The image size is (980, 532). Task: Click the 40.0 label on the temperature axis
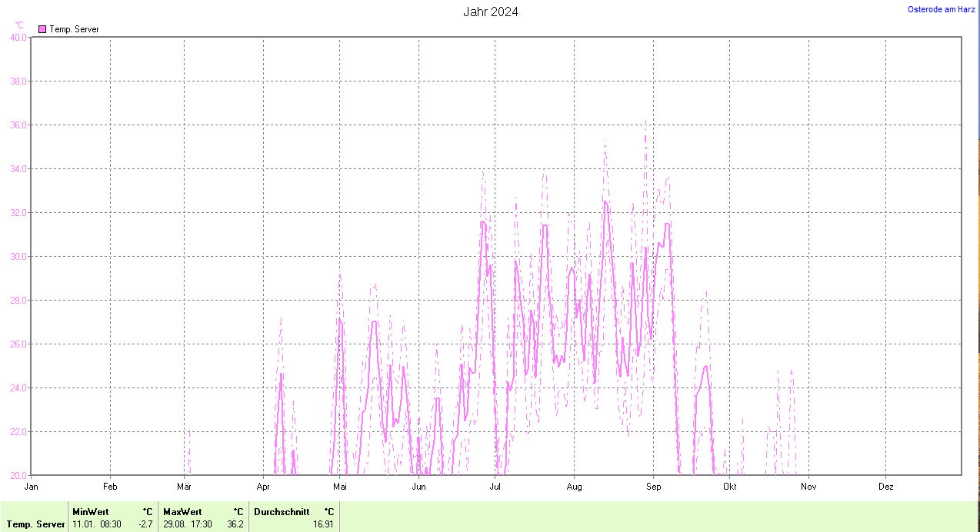[17, 37]
